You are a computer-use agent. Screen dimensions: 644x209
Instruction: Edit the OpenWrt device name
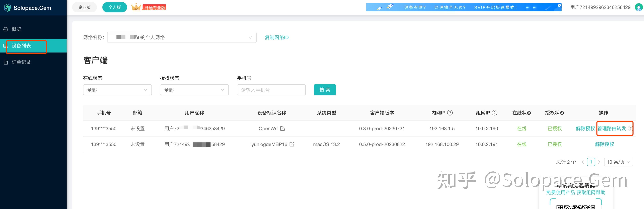pyautogui.click(x=283, y=129)
